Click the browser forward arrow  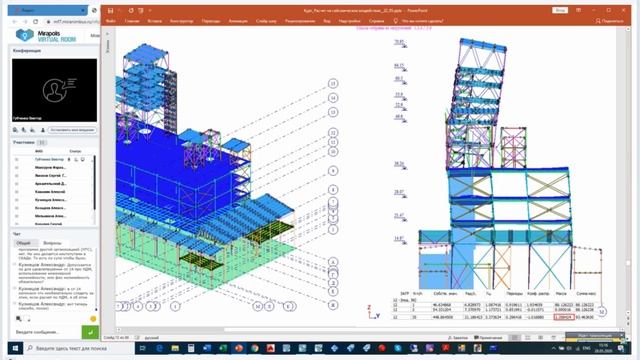pos(25,22)
